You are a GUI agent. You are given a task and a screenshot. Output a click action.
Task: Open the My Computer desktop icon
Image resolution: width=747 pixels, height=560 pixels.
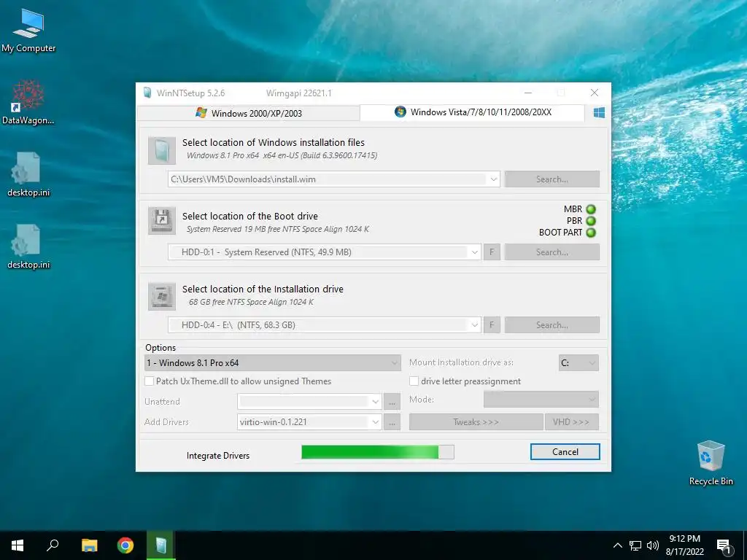point(28,31)
